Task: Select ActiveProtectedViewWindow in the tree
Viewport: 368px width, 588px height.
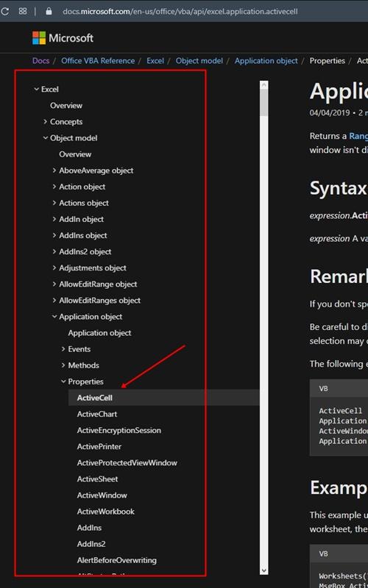Action: coord(127,463)
